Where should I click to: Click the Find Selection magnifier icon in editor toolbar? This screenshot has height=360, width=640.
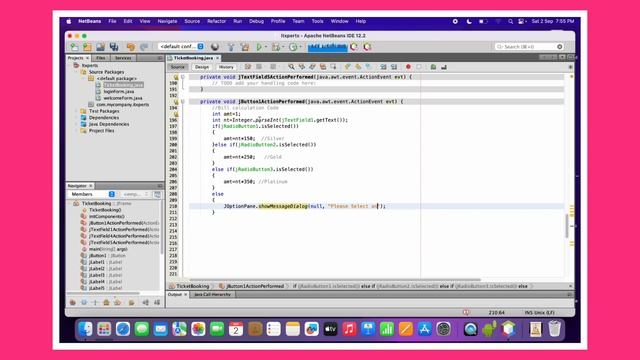(291, 67)
